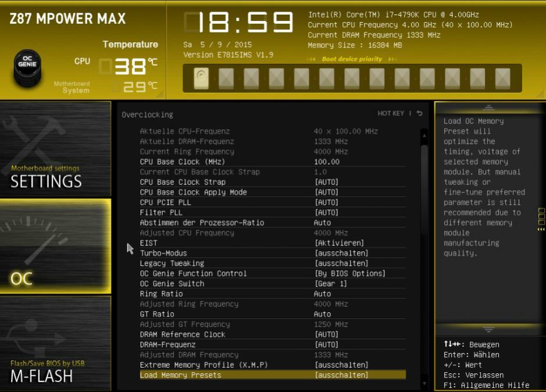Toggle EIST Aktivieren value

click(x=340, y=243)
